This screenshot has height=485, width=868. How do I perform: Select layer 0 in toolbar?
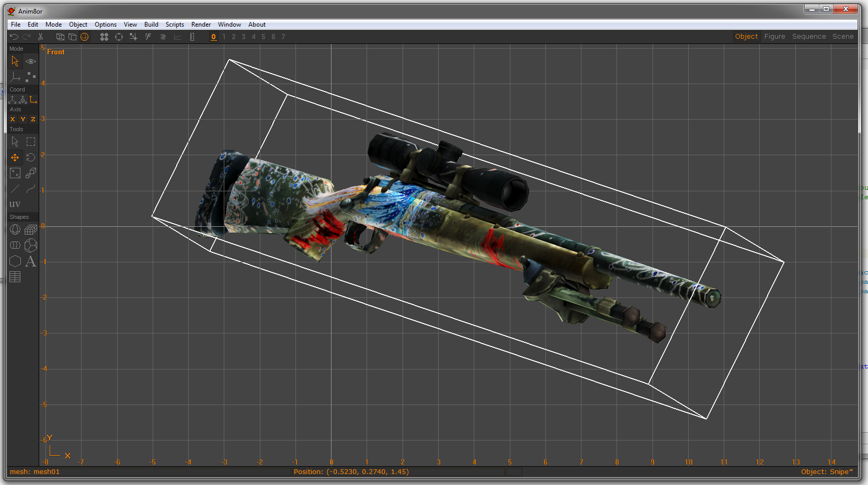[213, 37]
